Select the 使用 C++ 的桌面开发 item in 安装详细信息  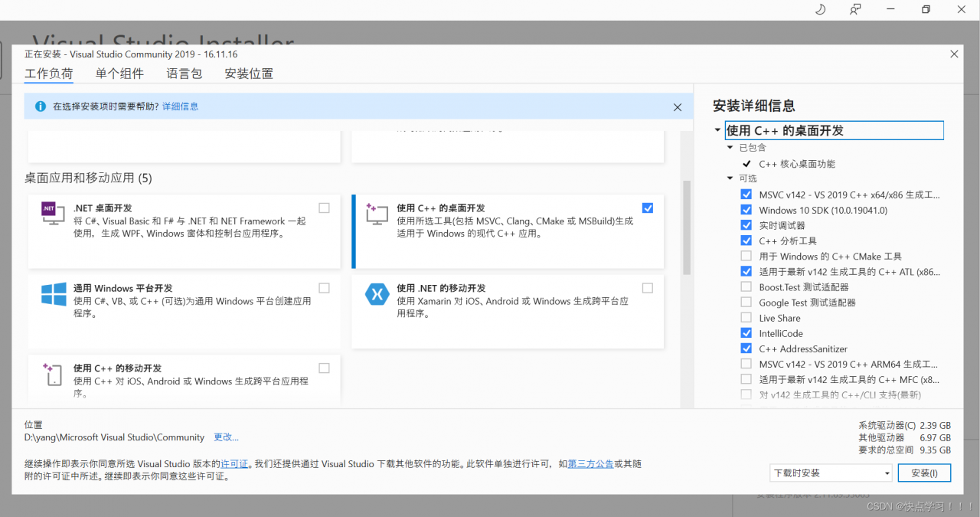tap(835, 130)
